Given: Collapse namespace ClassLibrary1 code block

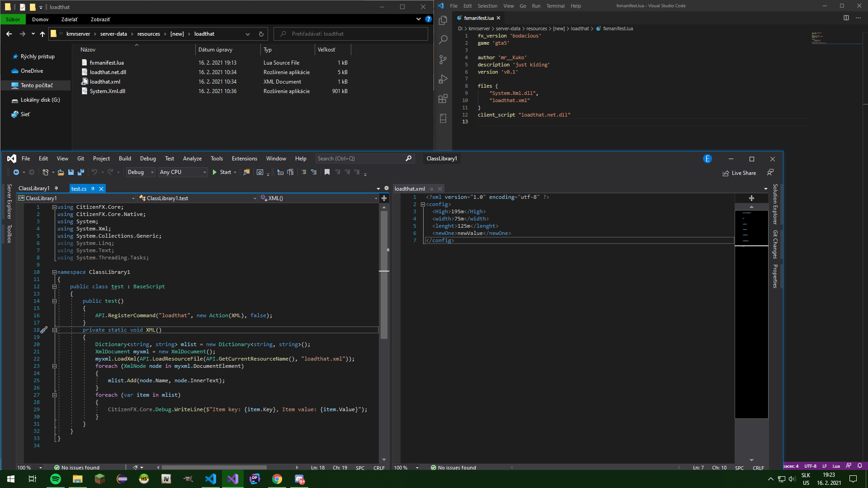Looking at the screenshot, I should pyautogui.click(x=54, y=272).
